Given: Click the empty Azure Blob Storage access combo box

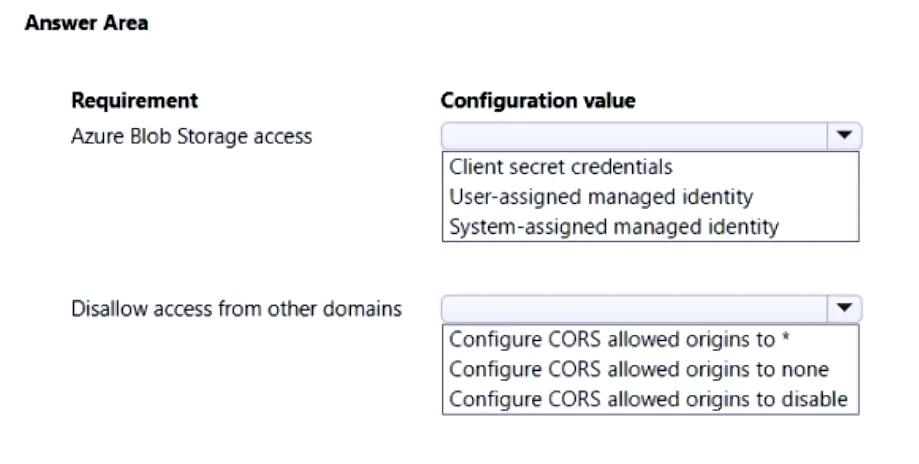Looking at the screenshot, I should click(635, 136).
